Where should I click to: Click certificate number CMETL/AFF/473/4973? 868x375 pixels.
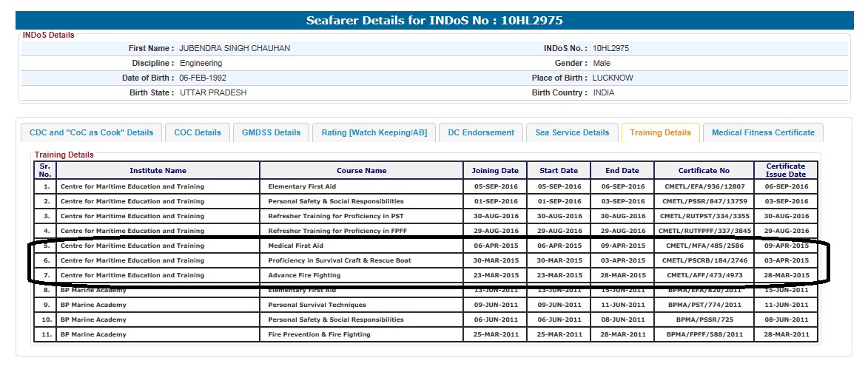[x=704, y=276]
